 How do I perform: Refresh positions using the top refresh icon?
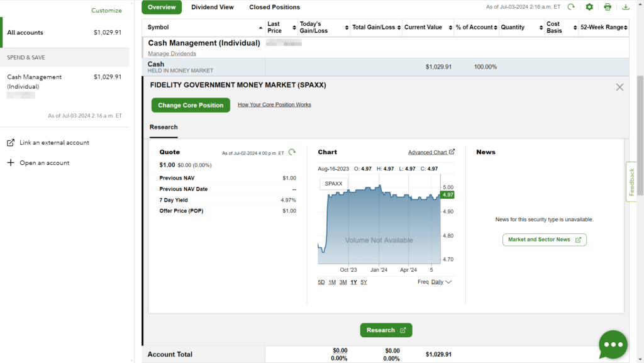point(571,7)
